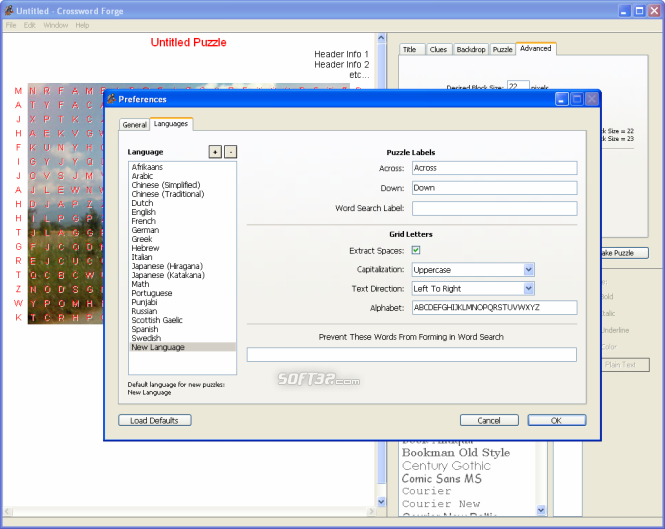The height and width of the screenshot is (529, 665).
Task: Click the Across label input field
Action: point(495,168)
